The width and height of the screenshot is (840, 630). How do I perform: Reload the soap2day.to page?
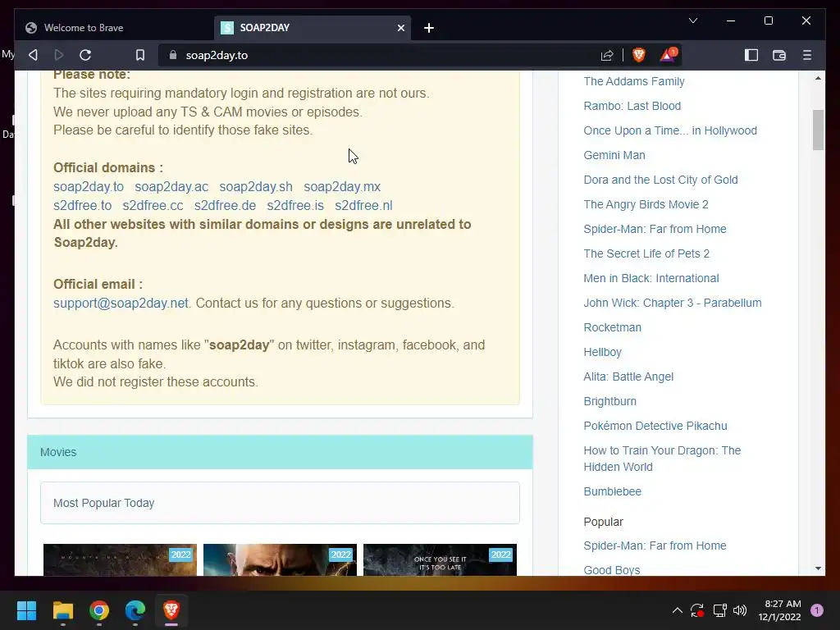[x=85, y=55]
